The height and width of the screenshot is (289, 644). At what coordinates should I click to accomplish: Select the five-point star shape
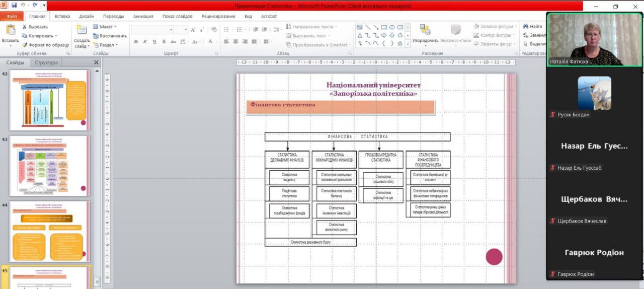pos(400,43)
